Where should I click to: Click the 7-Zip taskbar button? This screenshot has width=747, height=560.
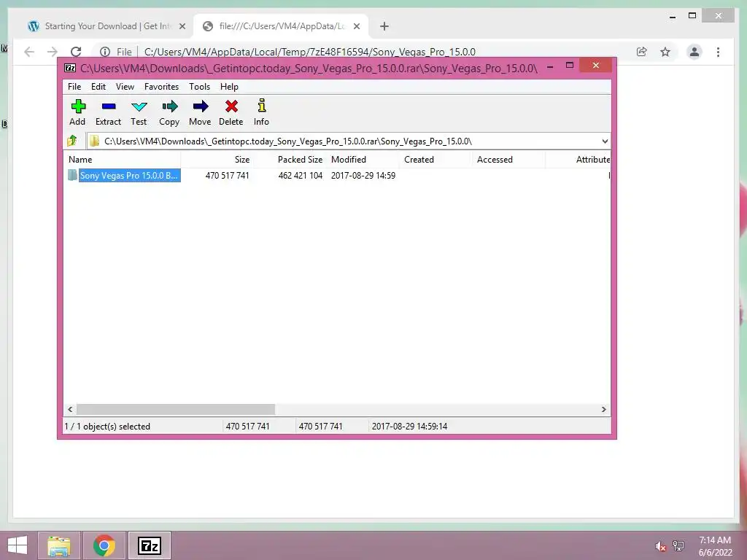[150, 545]
